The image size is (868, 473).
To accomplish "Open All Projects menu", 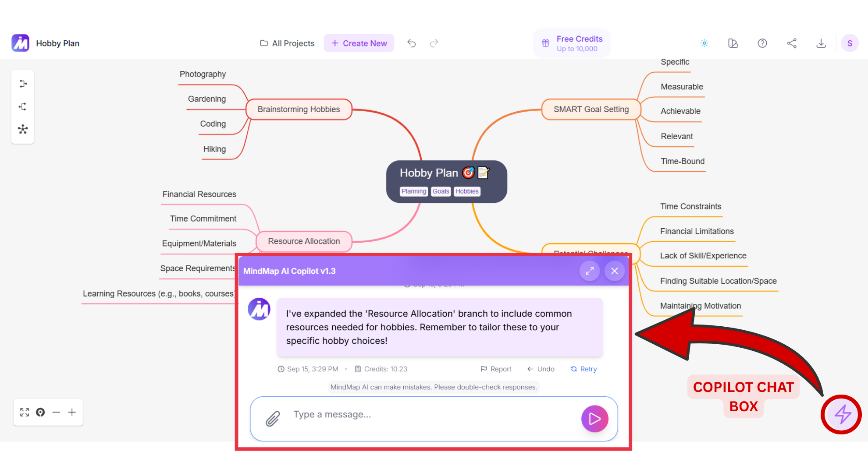I will click(x=287, y=43).
